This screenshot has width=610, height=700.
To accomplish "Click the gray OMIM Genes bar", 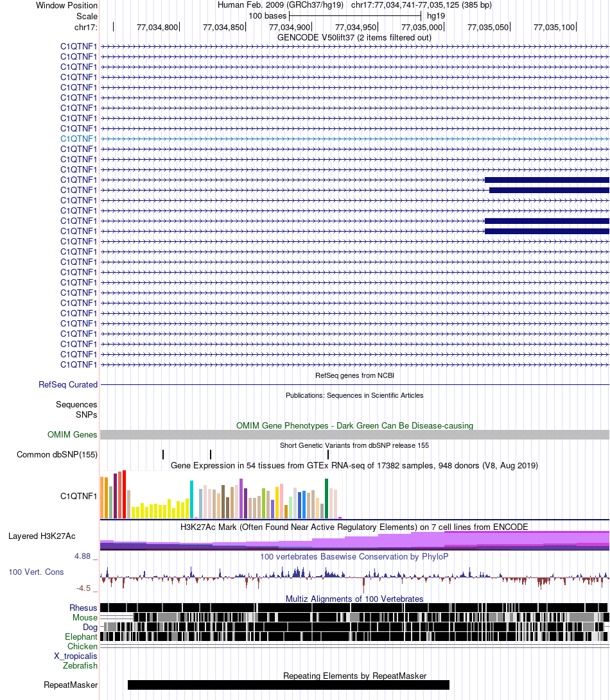I will coord(354,435).
